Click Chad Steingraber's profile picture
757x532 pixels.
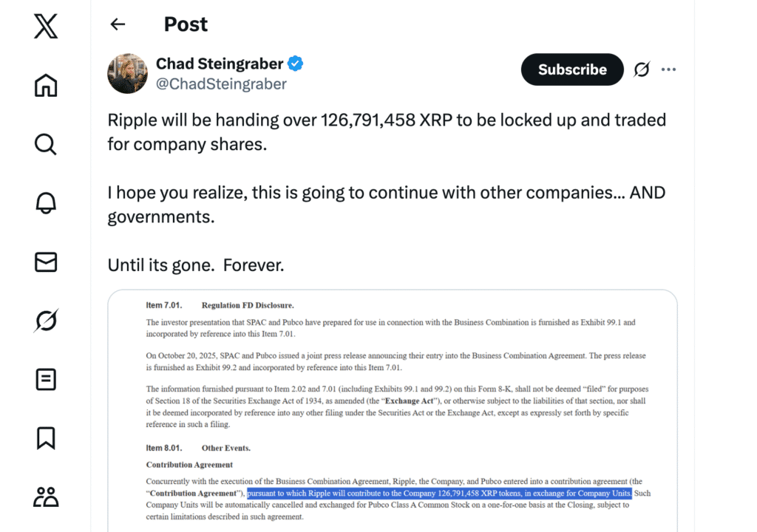(x=127, y=73)
